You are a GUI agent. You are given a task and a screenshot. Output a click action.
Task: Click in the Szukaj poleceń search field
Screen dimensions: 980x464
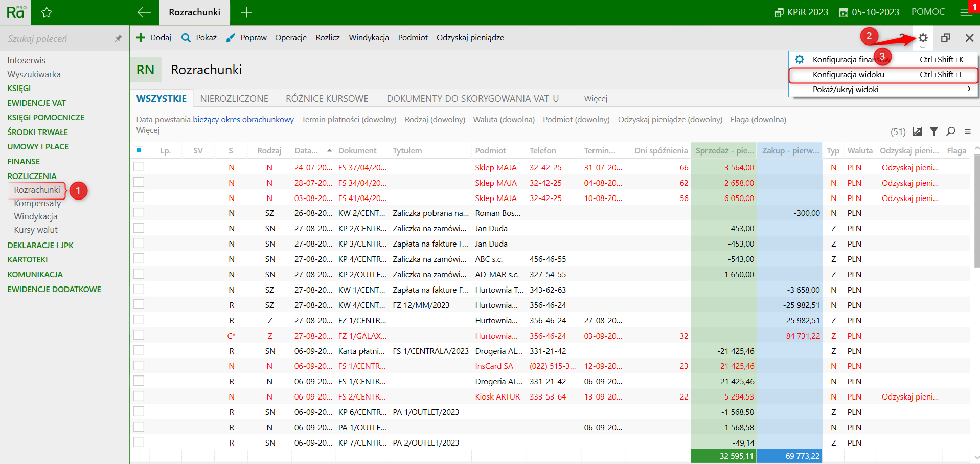56,39
